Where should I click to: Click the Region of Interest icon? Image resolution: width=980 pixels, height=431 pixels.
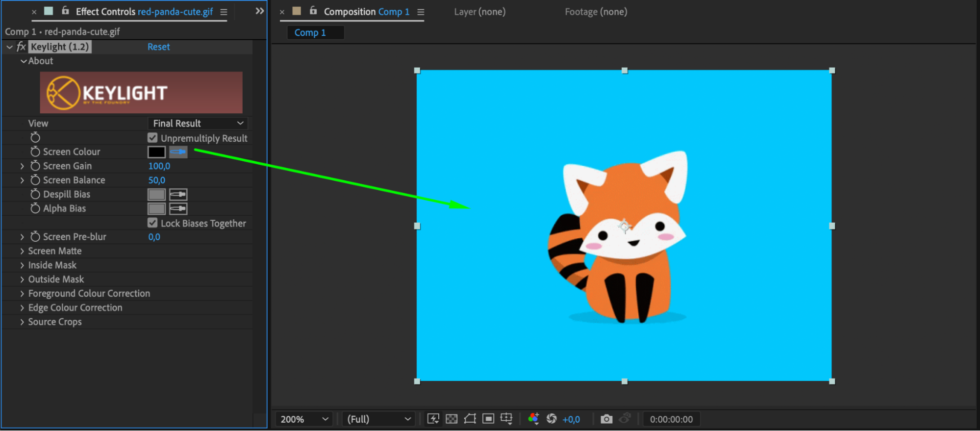(x=488, y=419)
